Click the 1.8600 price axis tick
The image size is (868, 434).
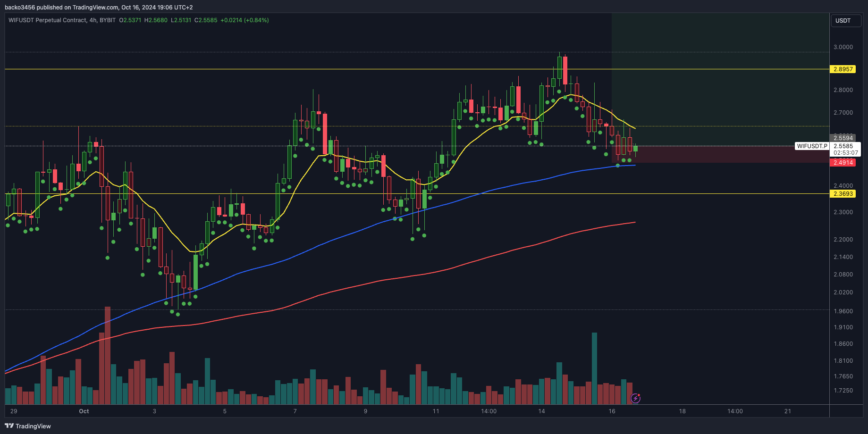tap(843, 344)
